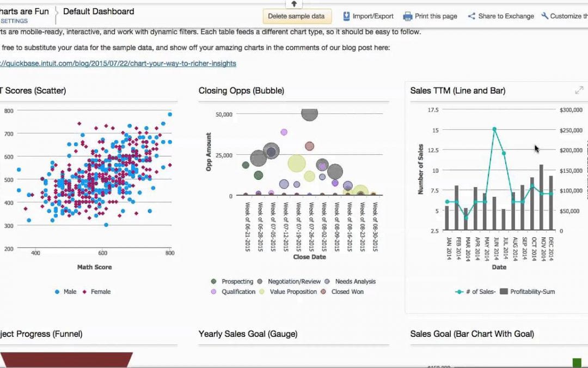Viewport: 588px width, 368px height.
Task: Toggle the Profitability-Sum legend entry
Action: tap(528, 292)
